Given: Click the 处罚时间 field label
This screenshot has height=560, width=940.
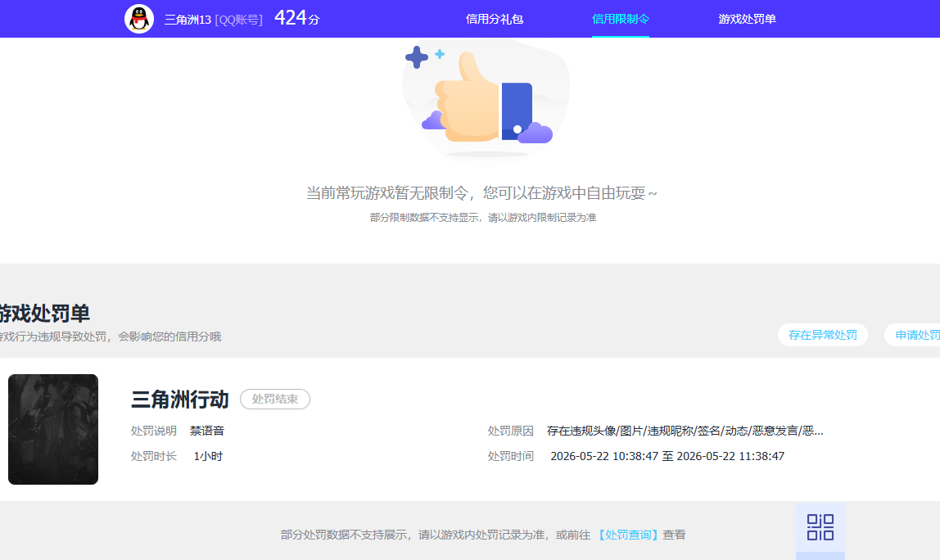Looking at the screenshot, I should click(x=510, y=456).
